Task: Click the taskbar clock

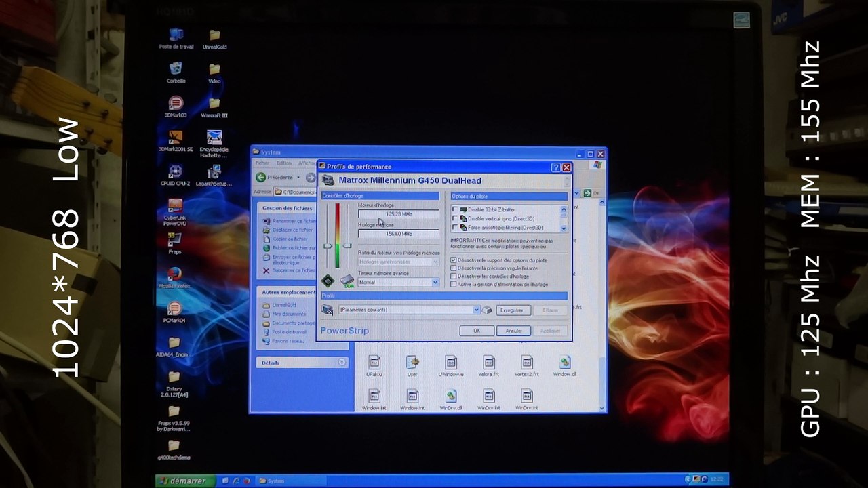Action: (x=716, y=479)
